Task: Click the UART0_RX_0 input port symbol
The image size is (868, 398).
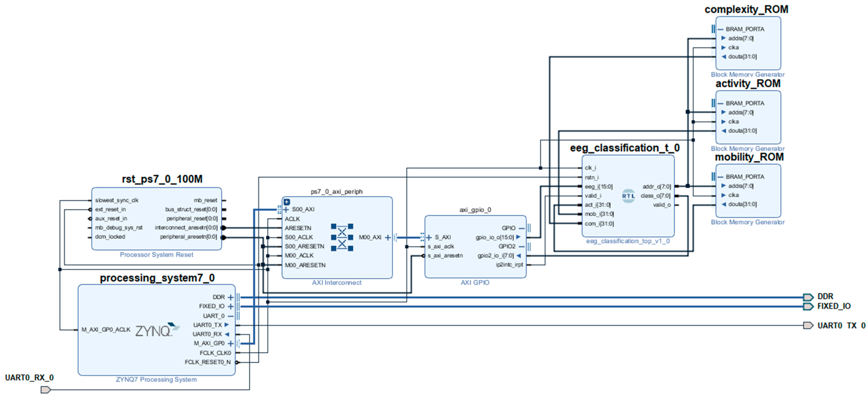Action: [x=45, y=390]
